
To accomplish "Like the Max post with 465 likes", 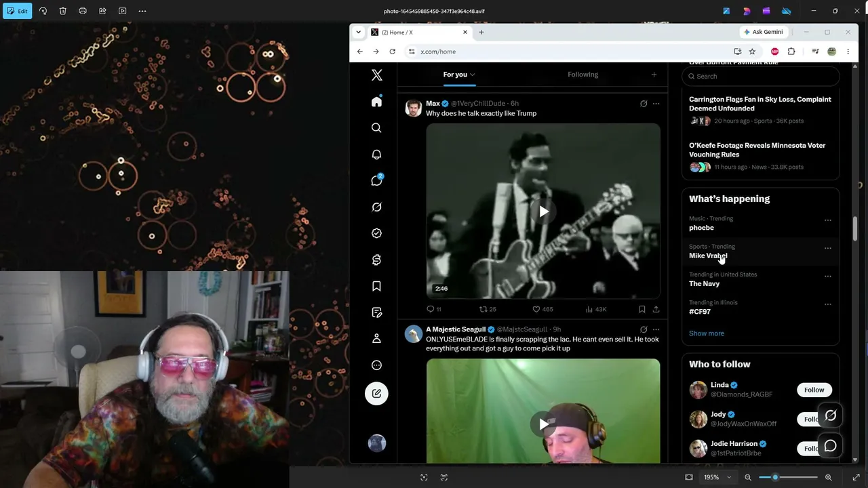I will [x=542, y=309].
